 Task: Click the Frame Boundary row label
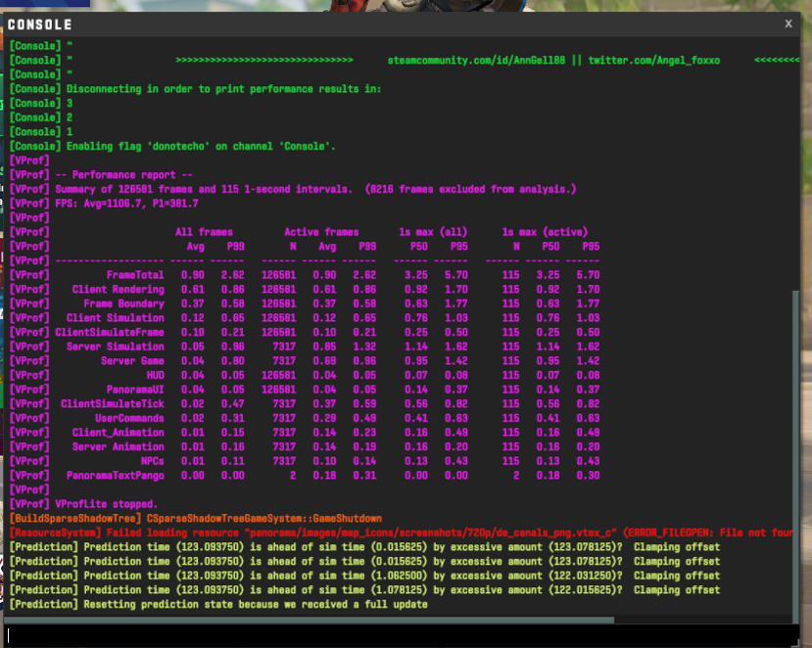tap(123, 303)
